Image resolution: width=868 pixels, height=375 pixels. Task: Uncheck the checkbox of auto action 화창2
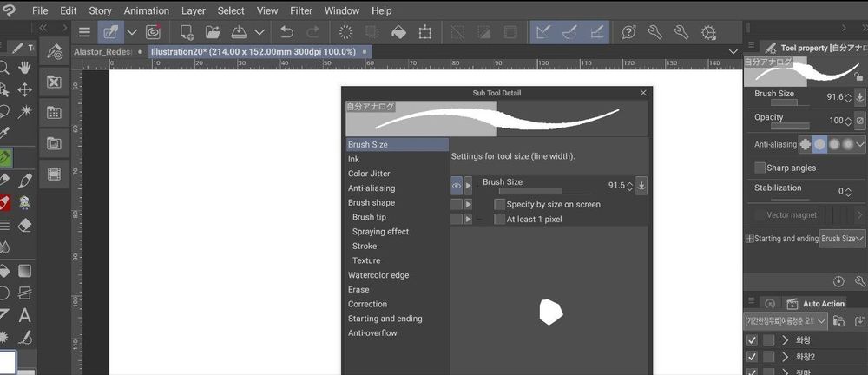[x=752, y=357]
